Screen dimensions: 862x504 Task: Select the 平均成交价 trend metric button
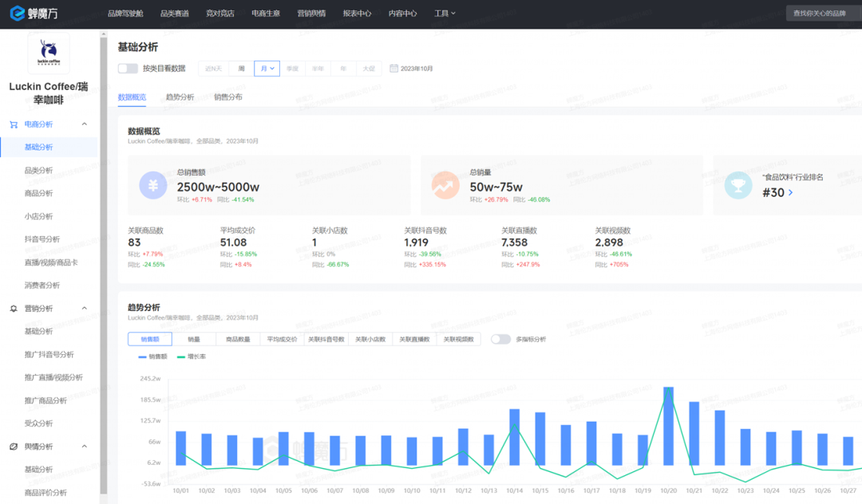tap(282, 339)
